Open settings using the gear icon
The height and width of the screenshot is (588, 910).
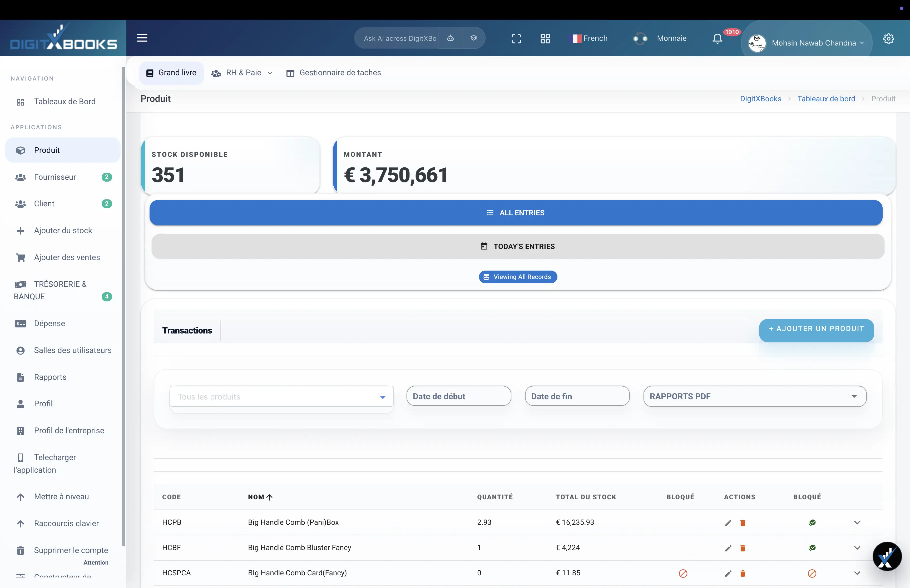click(889, 39)
